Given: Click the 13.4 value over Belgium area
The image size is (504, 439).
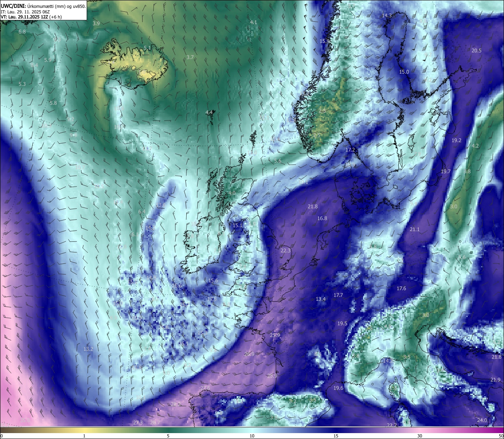Looking at the screenshot, I should (321, 299).
